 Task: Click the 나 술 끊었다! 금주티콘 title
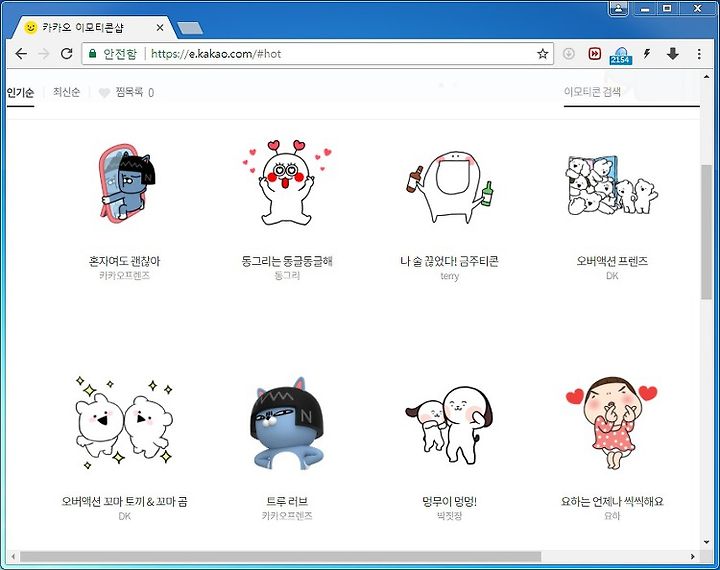[x=450, y=261]
